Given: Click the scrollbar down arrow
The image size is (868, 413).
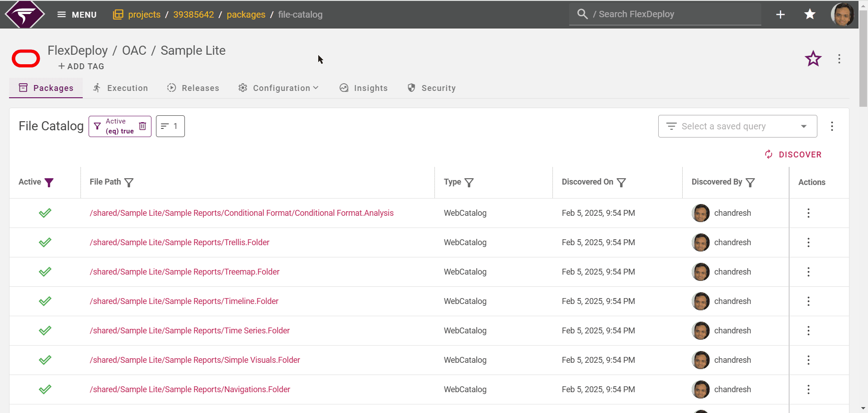Looking at the screenshot, I should pos(863,408).
